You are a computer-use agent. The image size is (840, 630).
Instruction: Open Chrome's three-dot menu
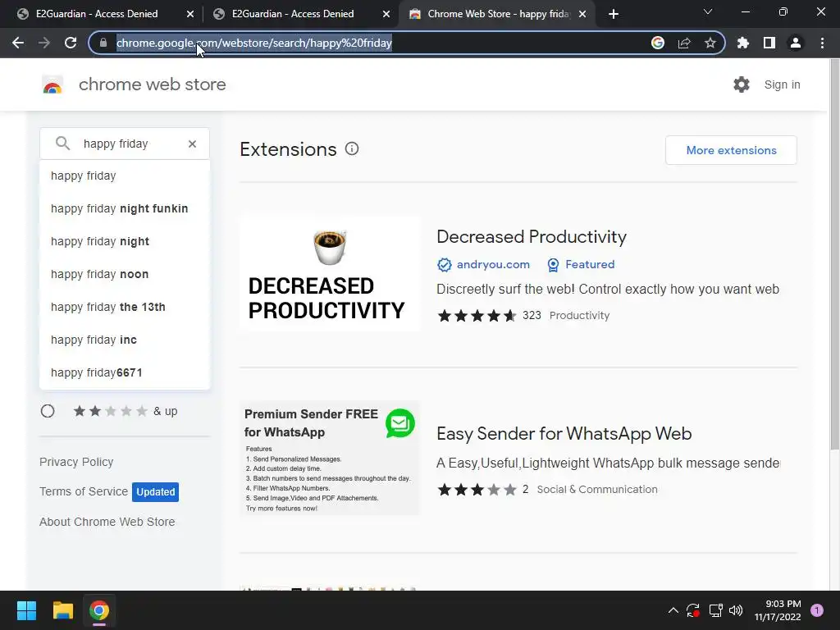(x=822, y=43)
